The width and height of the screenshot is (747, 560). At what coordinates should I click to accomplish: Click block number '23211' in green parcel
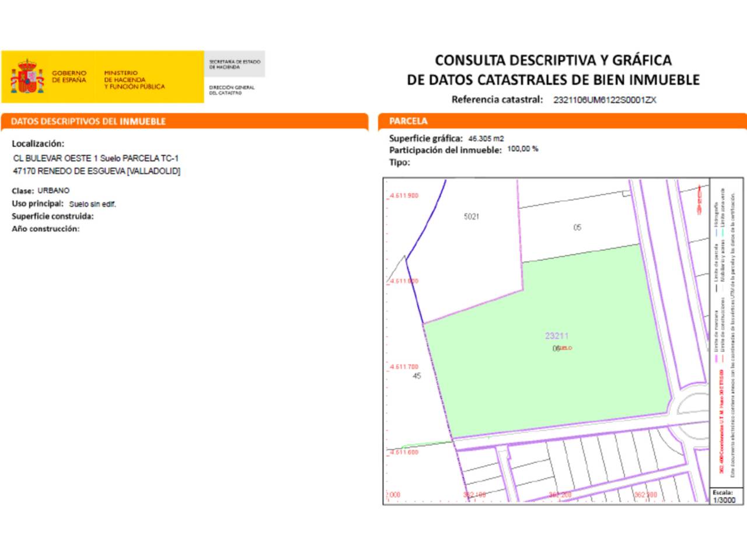pos(557,335)
